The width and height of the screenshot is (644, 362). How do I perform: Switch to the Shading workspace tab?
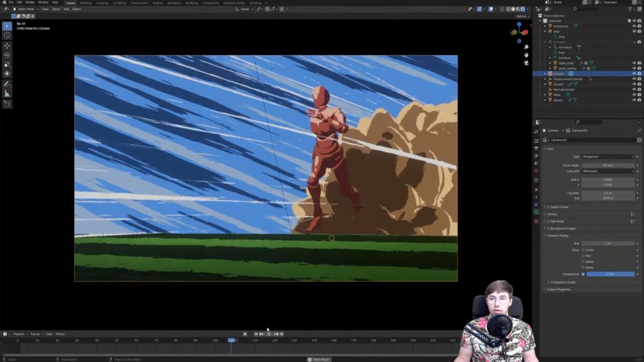tap(157, 3)
